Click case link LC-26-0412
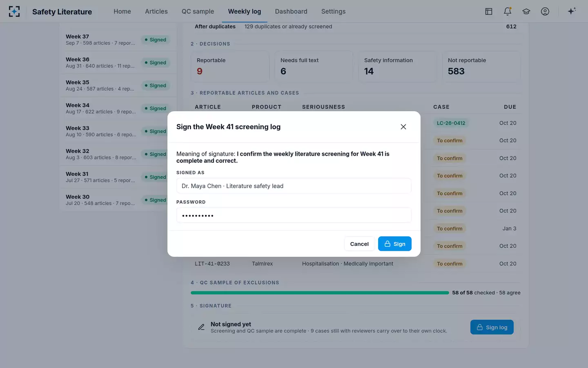The width and height of the screenshot is (588, 368). [451, 123]
